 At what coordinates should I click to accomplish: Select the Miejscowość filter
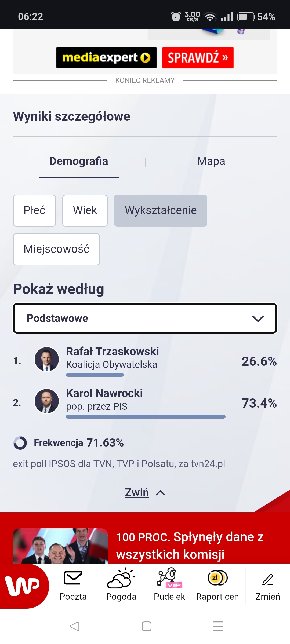click(56, 249)
